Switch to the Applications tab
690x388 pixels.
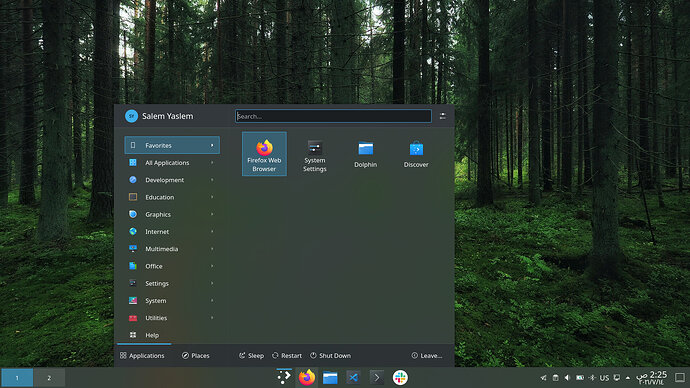[x=142, y=355]
